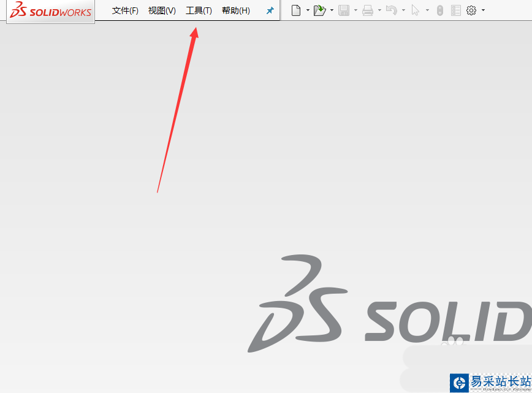Choose the Select cursor tool
Screen dimensions: 532x393
click(x=416, y=10)
